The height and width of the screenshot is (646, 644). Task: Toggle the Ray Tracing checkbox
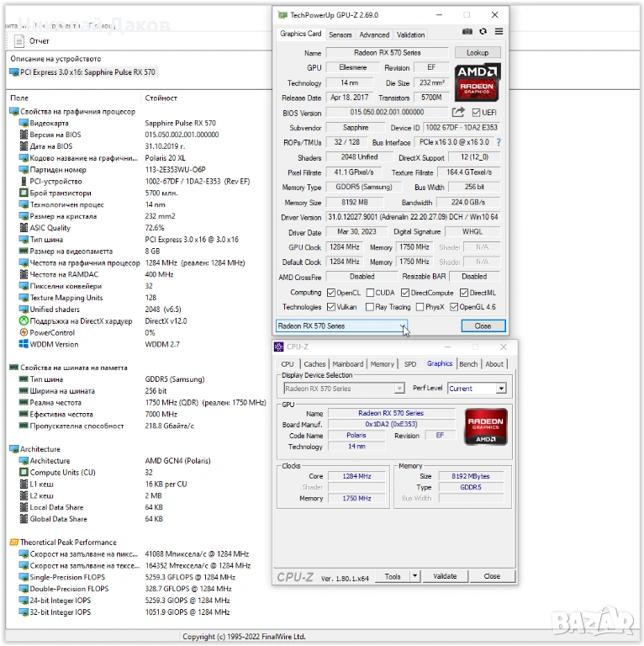370,307
